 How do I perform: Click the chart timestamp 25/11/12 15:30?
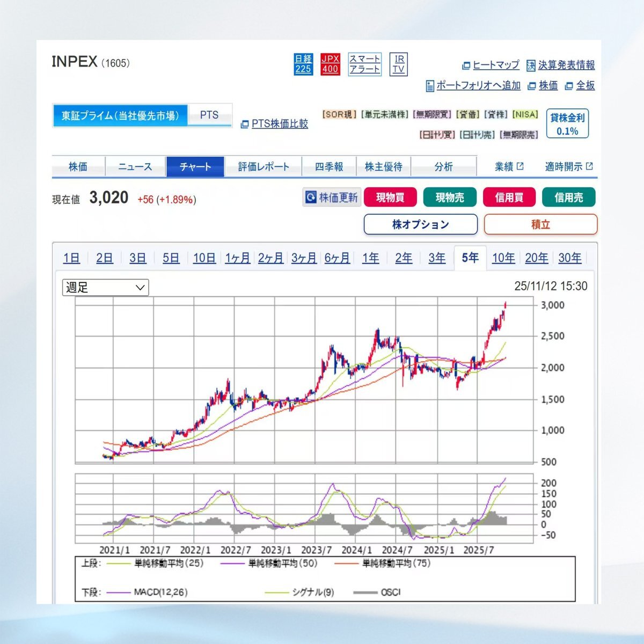(551, 287)
